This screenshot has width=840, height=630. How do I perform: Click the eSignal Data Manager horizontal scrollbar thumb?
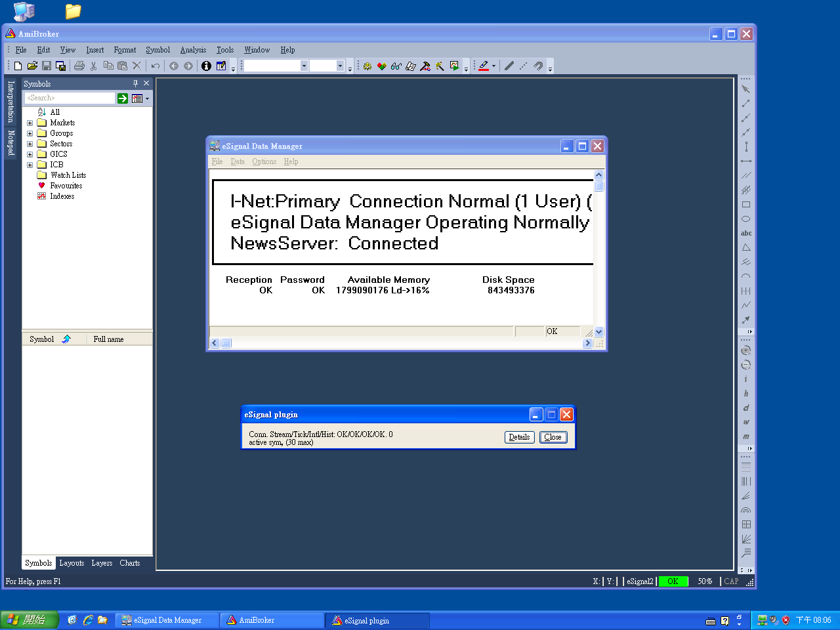[x=226, y=343]
